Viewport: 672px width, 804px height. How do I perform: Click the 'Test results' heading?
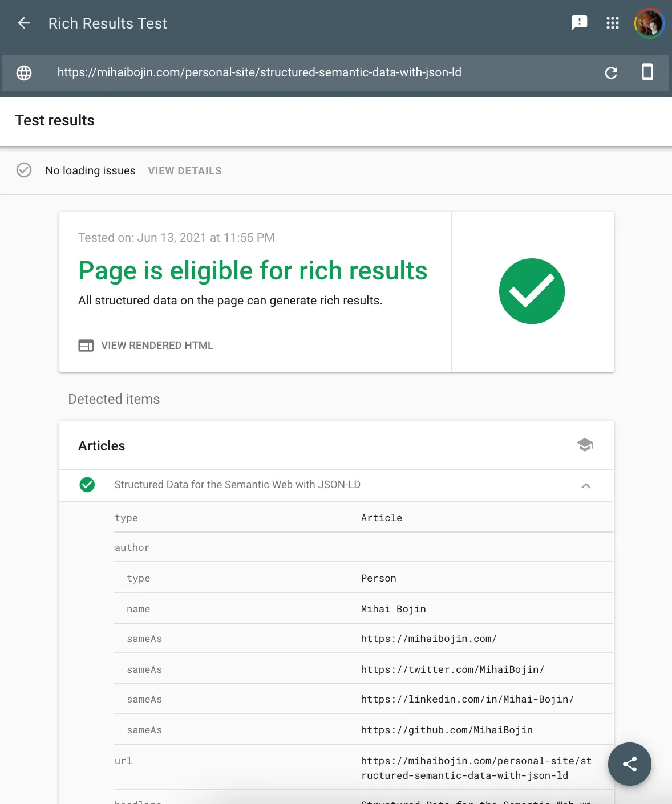55,120
